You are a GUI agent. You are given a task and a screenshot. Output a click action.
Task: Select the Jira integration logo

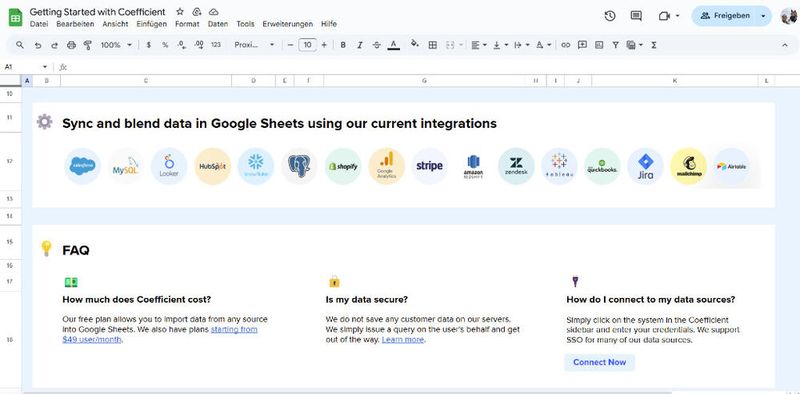[x=645, y=166]
